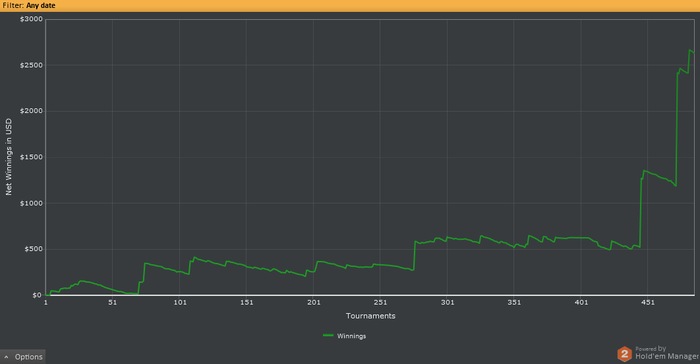Click the $3000 y-axis label
This screenshot has height=364, width=700.
31,19
